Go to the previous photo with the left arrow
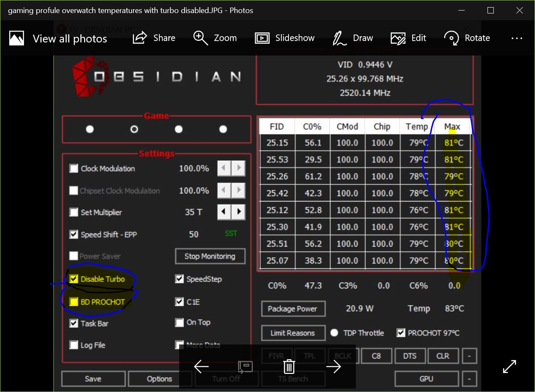Image resolution: width=535 pixels, height=392 pixels. point(201,367)
